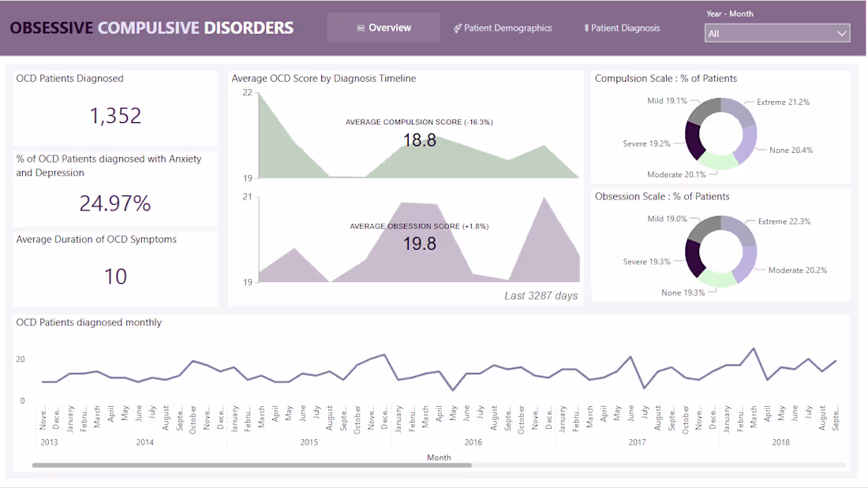Click the Patient Diagnosis icon
868x488 pixels.
[586, 28]
